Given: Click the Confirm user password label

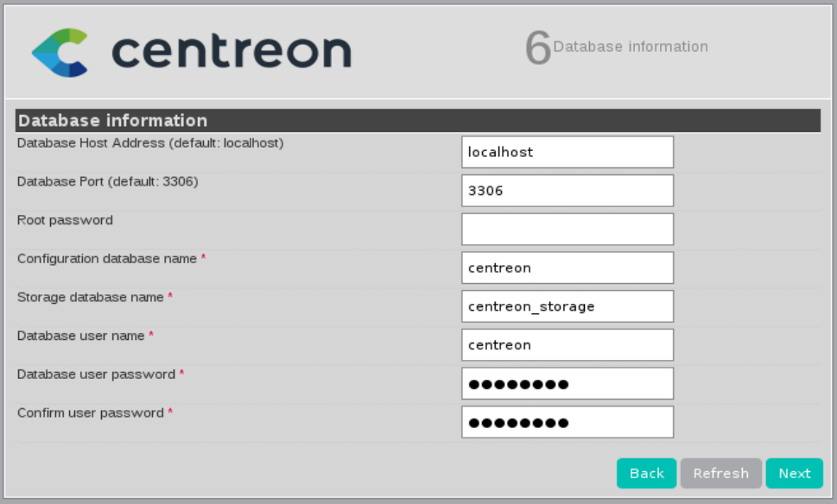Looking at the screenshot, I should (91, 413).
